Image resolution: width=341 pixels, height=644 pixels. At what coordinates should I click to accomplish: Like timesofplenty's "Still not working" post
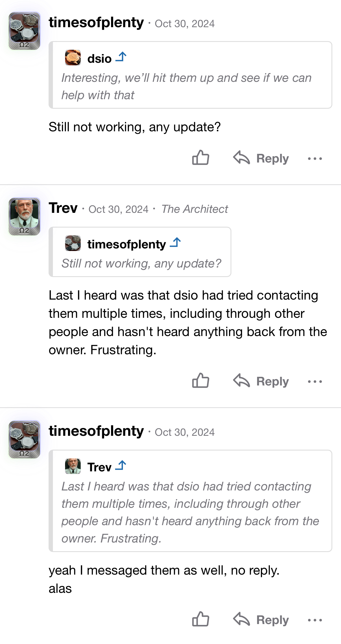tap(200, 158)
